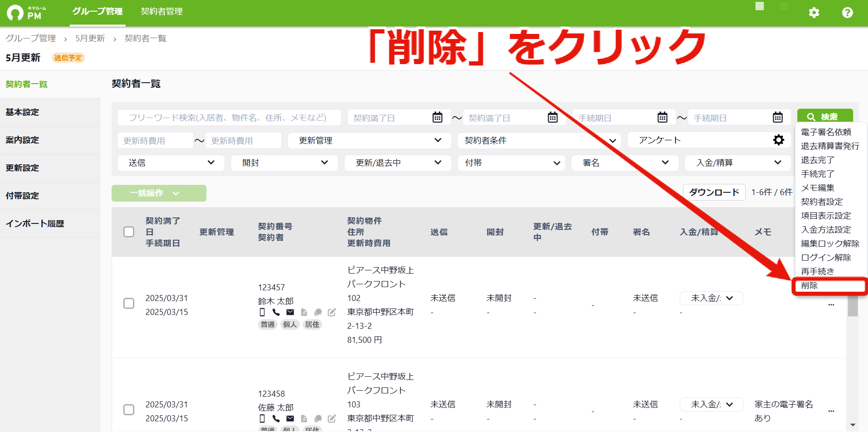Screen dimensions: 868x432
Task: Open インポート履歴 in the sidebar
Action: tap(50, 224)
